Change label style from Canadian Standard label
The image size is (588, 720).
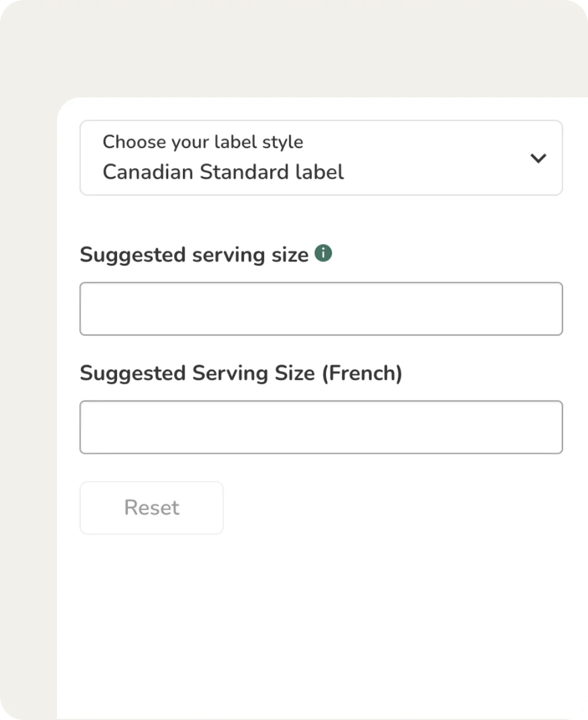(321, 158)
